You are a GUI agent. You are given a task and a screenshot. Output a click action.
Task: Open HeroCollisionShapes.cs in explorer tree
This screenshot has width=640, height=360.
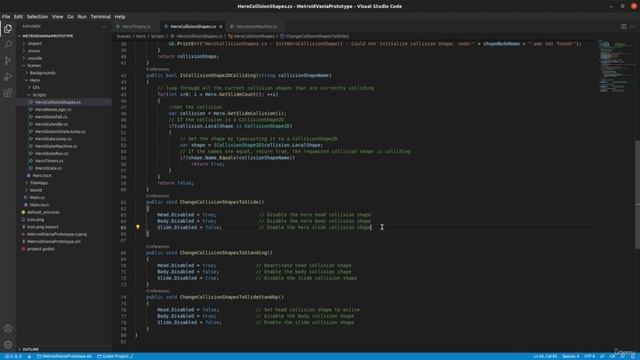click(58, 102)
